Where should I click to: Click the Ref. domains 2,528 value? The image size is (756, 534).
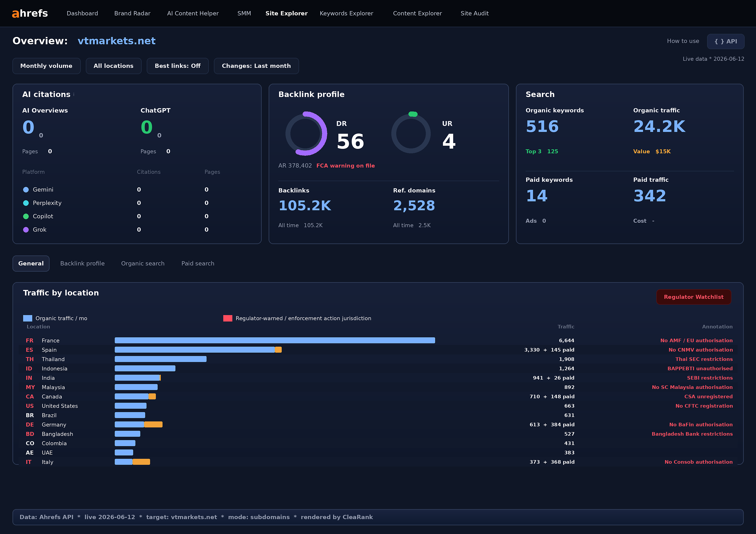click(414, 206)
